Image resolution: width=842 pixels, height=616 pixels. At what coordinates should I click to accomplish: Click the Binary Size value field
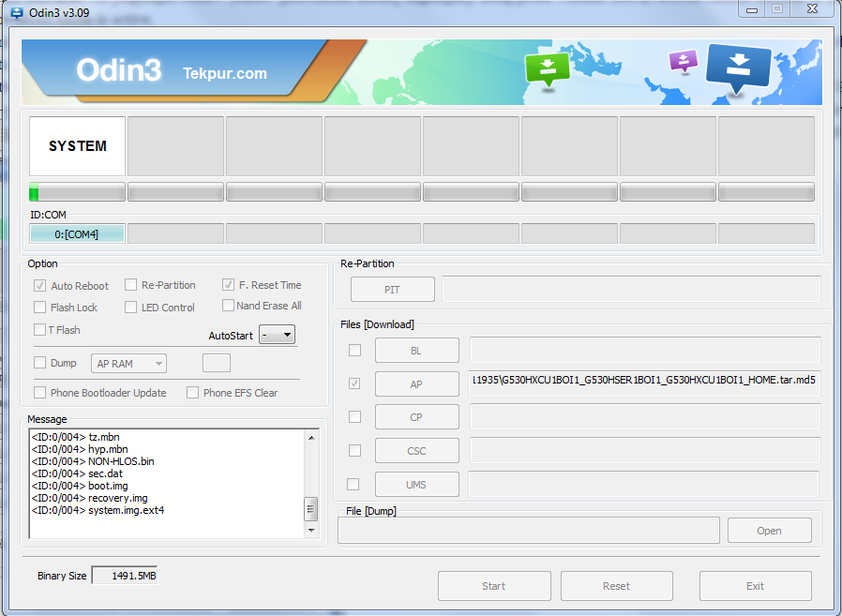(x=125, y=575)
